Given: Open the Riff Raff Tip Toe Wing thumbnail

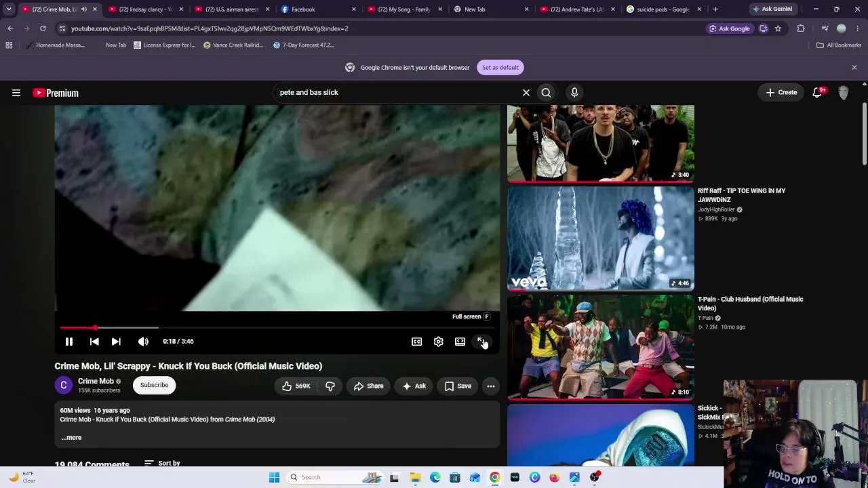Looking at the screenshot, I should (x=601, y=238).
